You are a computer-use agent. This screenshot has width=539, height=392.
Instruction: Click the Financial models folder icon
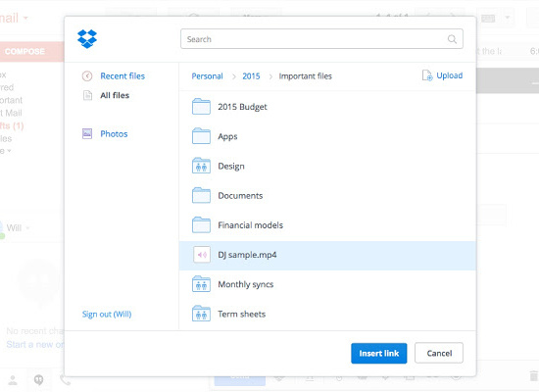click(201, 224)
